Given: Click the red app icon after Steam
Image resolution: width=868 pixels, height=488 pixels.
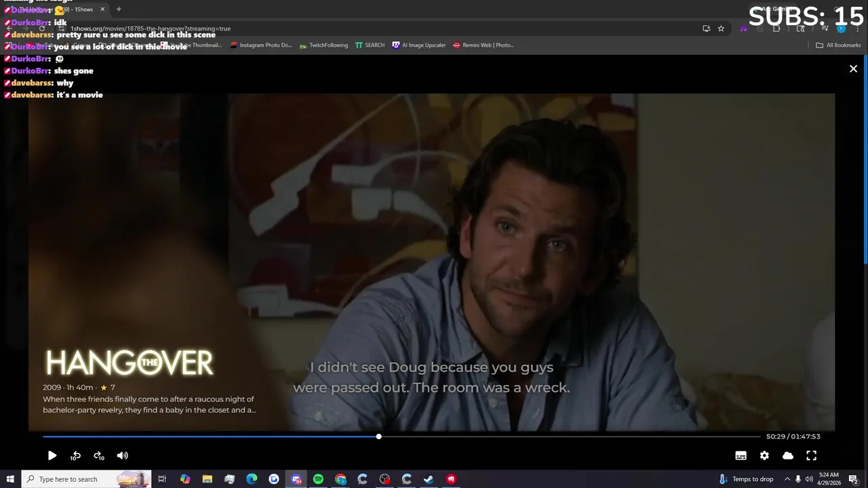Looking at the screenshot, I should [x=451, y=479].
